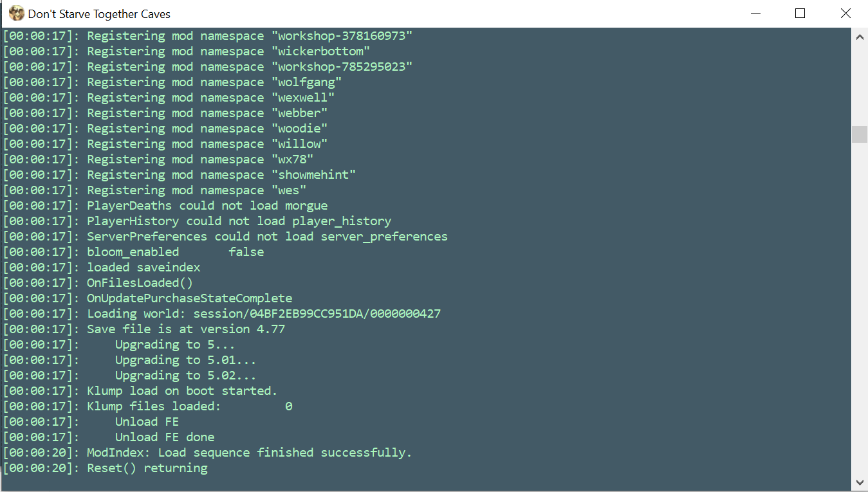Screen dimensions: 868x492
Task: Click the "bloom_enabled false" log line
Action: [175, 252]
